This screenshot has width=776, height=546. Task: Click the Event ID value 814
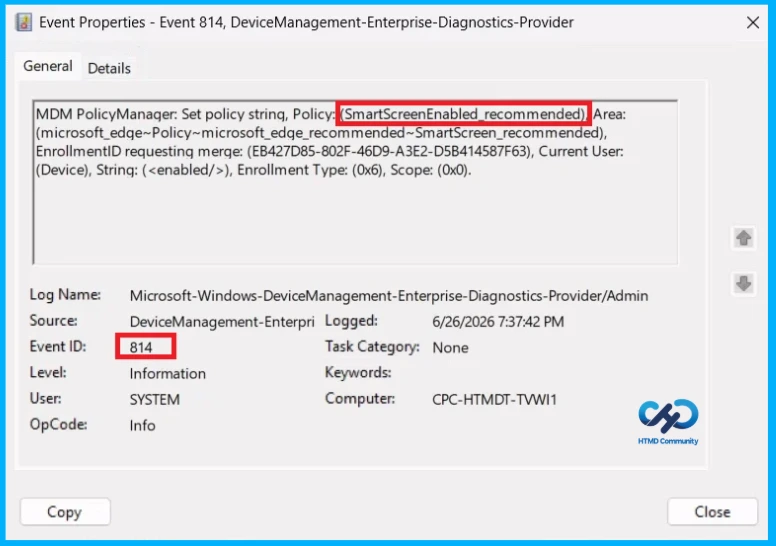coord(141,347)
